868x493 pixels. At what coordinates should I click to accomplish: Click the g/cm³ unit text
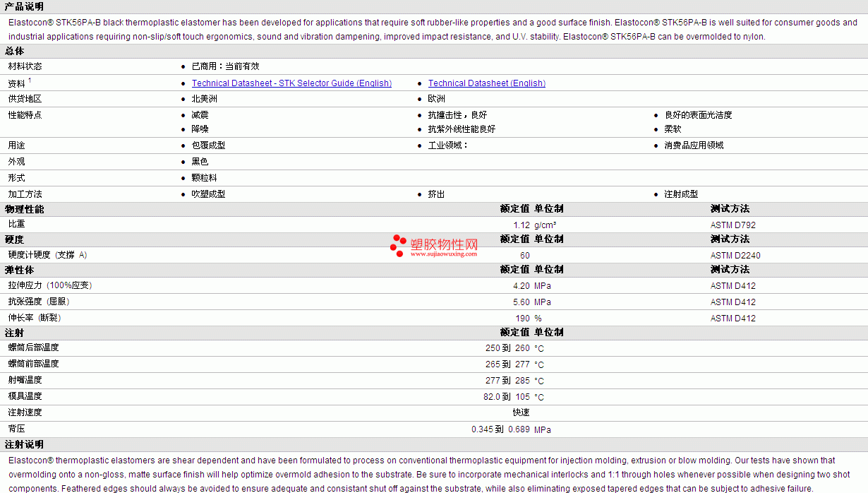[x=545, y=225]
